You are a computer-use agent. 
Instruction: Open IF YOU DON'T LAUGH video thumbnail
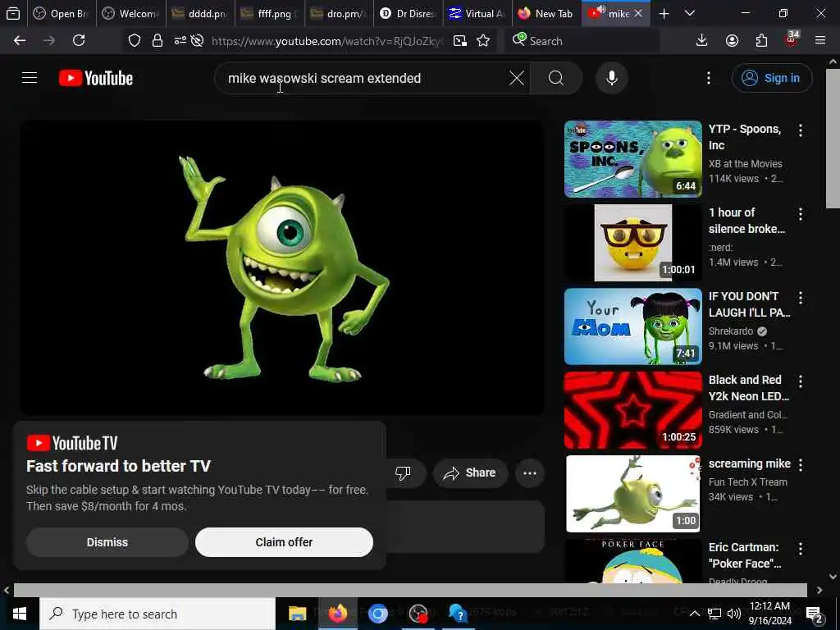(632, 326)
